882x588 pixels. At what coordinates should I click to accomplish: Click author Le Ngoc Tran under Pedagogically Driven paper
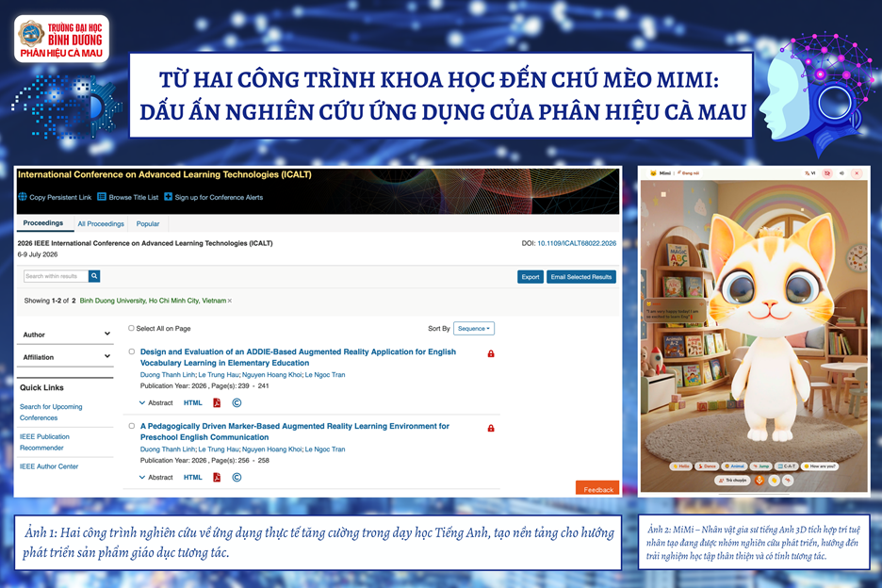(325, 449)
